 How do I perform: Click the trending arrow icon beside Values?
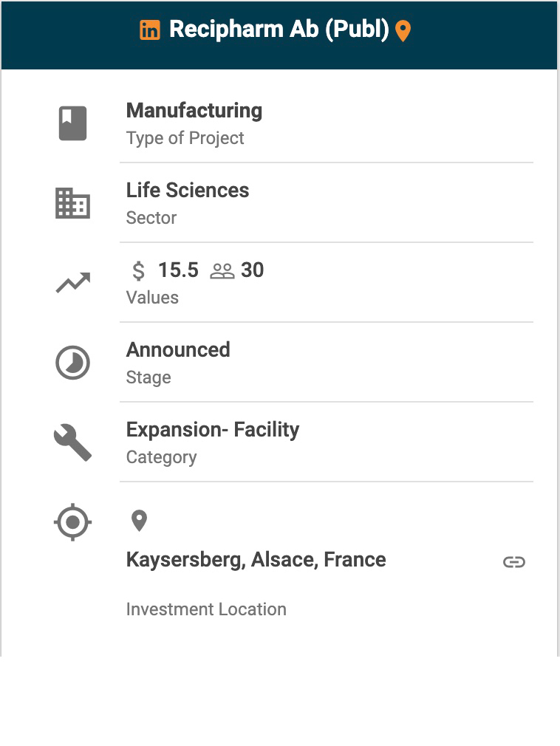pyautogui.click(x=72, y=283)
